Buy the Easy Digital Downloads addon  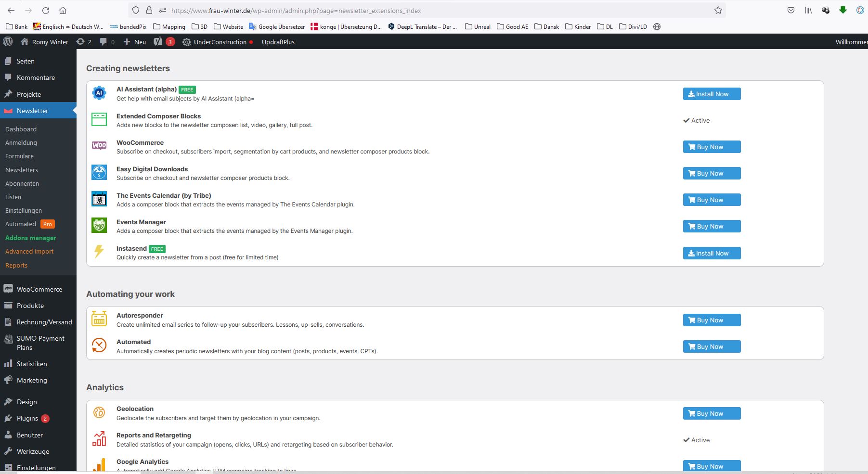click(x=712, y=173)
